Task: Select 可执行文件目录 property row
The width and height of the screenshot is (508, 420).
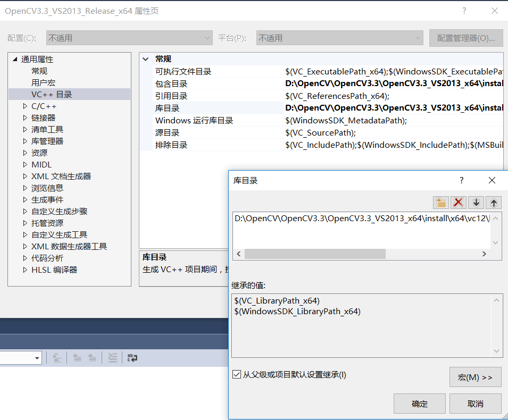Action: pyautogui.click(x=328, y=71)
